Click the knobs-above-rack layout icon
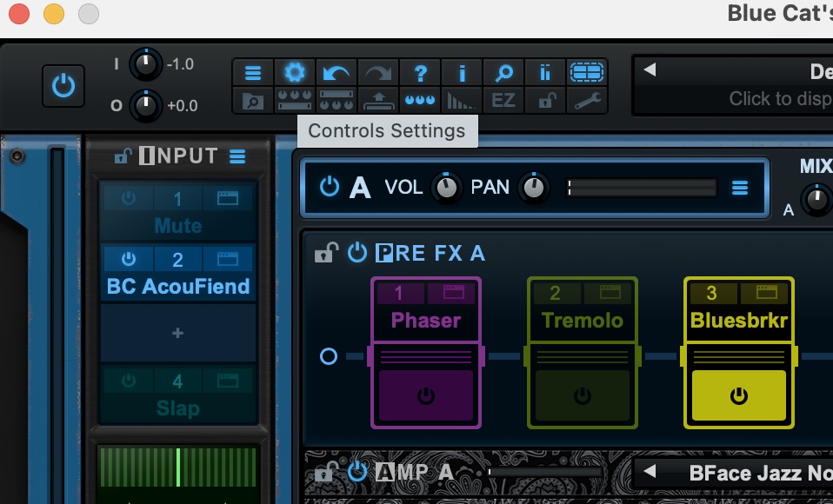 tap(295, 101)
